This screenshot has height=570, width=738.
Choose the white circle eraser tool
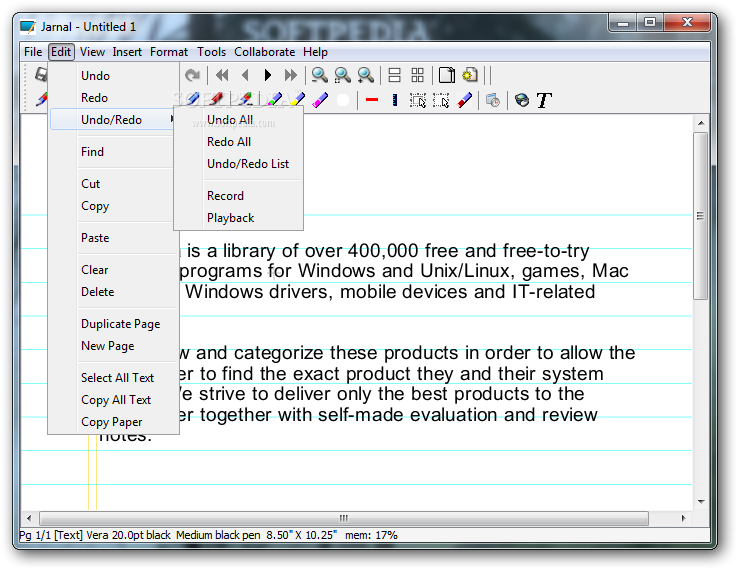pyautogui.click(x=343, y=100)
